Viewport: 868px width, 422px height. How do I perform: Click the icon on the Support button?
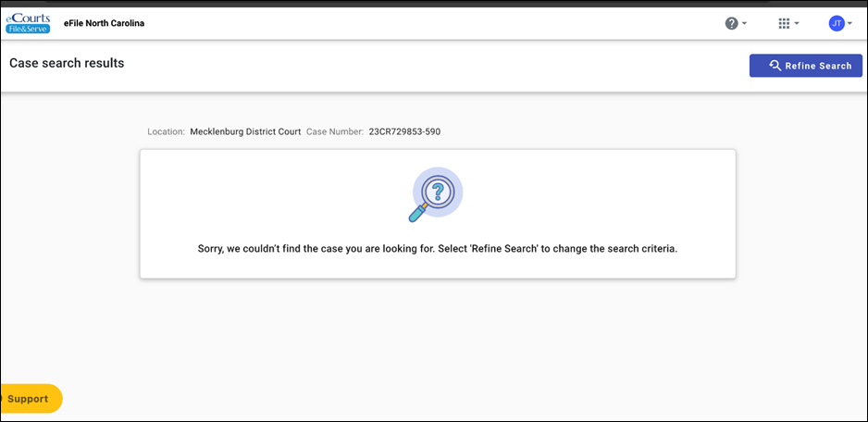[3, 399]
